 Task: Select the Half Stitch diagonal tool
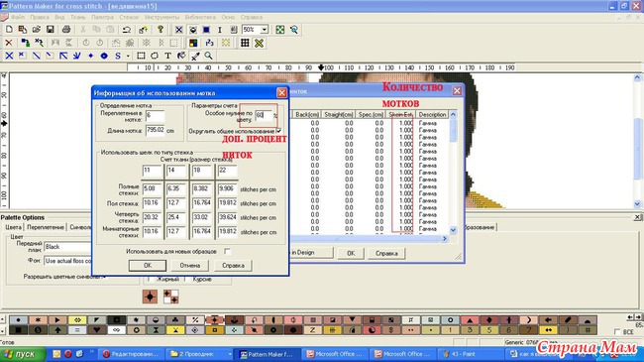(x=36, y=56)
